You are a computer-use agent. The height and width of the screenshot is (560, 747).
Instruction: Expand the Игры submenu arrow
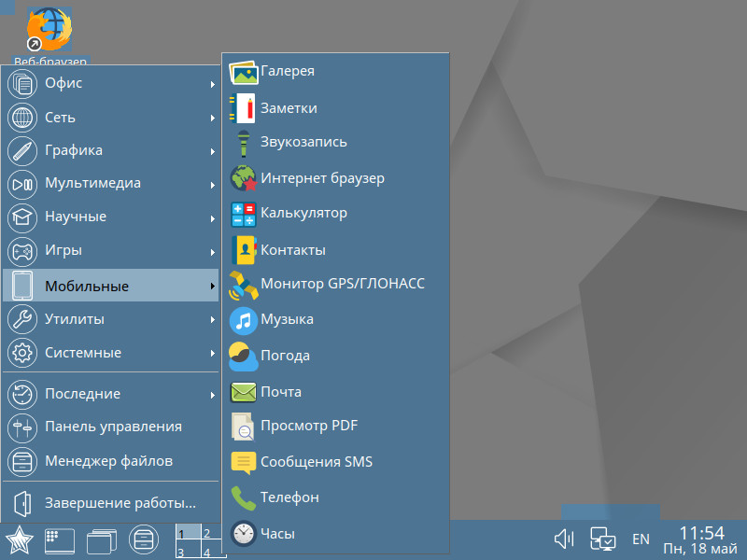pyautogui.click(x=213, y=252)
